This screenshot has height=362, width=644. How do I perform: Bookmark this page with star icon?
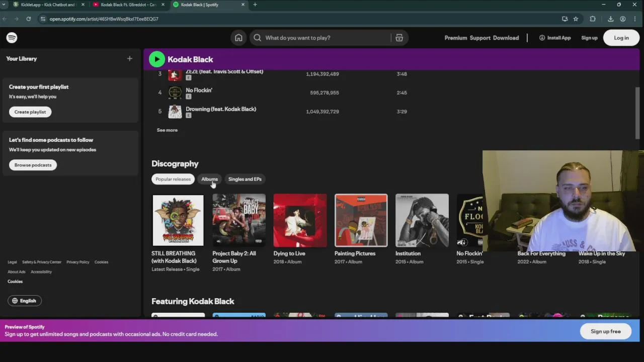pos(576,19)
